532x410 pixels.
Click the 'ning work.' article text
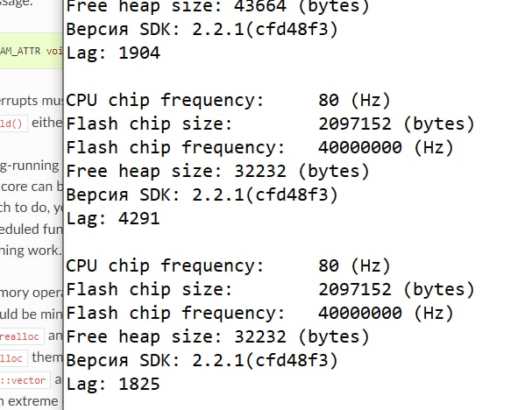30,250
